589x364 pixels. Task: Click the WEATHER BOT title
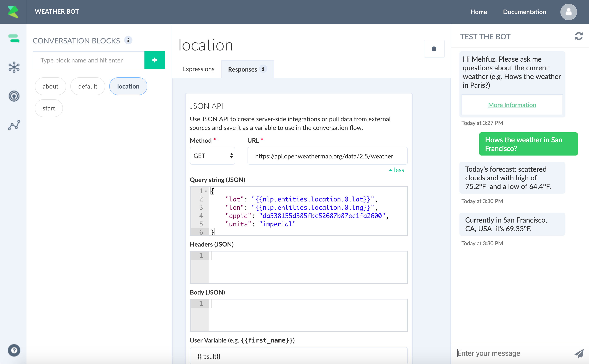tap(57, 12)
